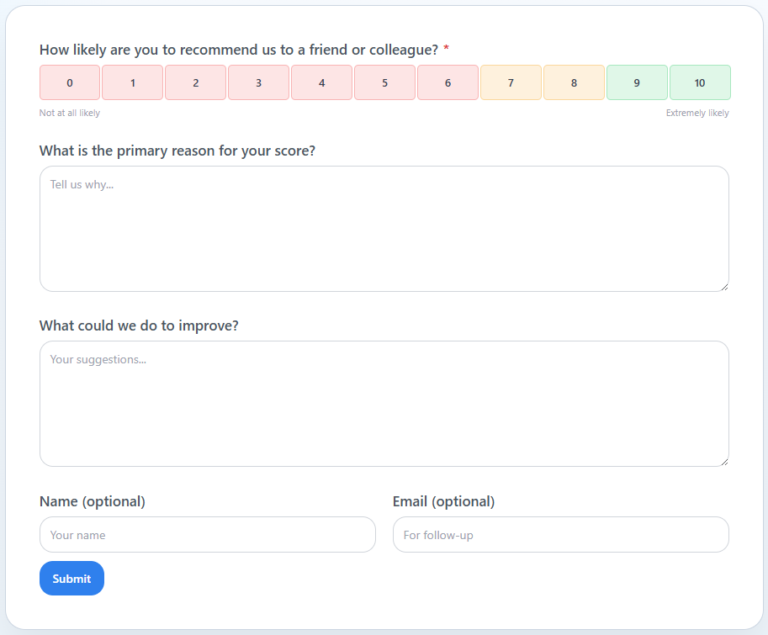Select the red score 4 box
Screen dimensions: 768x635
click(322, 82)
